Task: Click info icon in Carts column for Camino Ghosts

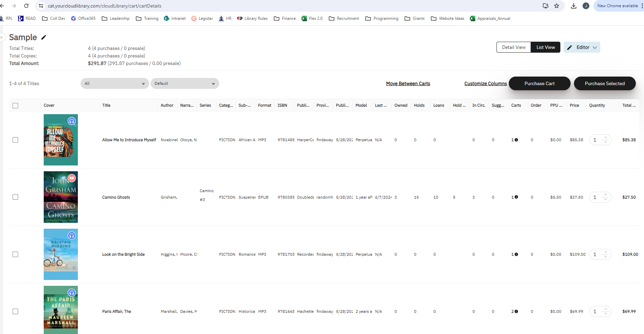Action: 516,197
